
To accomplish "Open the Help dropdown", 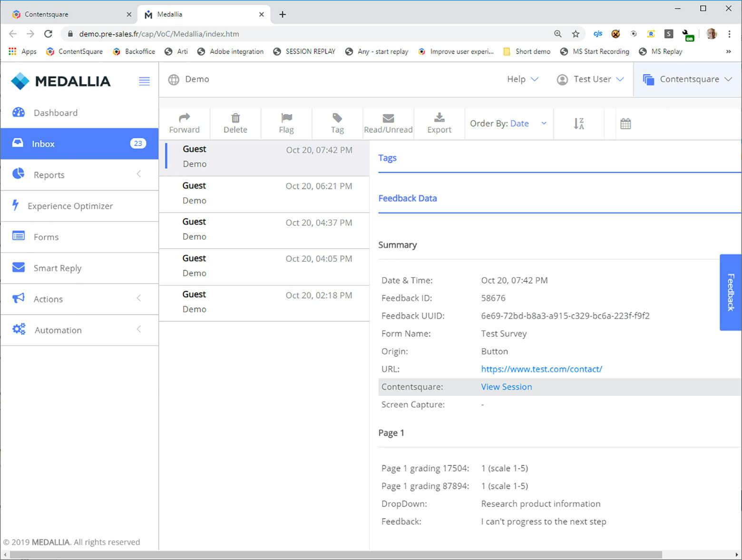I will (x=523, y=79).
